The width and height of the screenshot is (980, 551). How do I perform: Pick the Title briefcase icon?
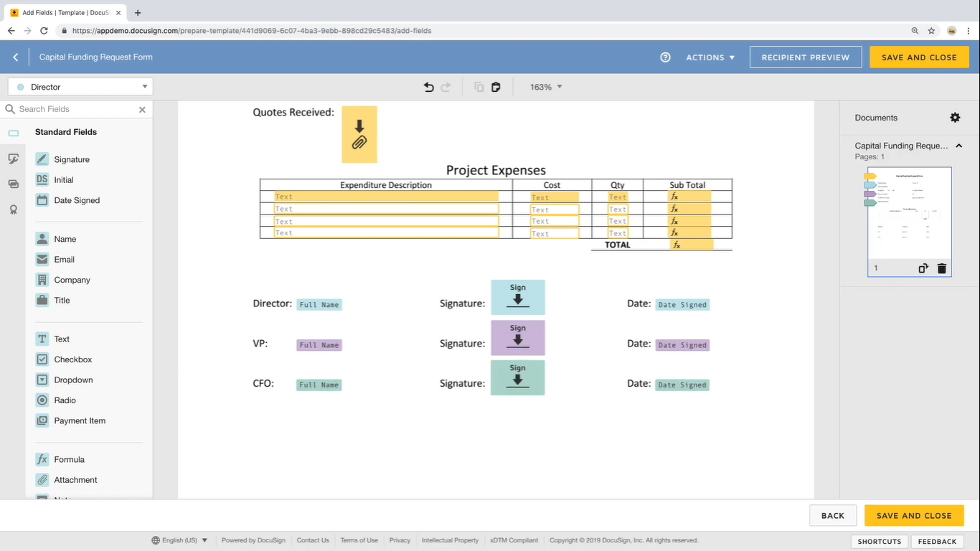click(42, 301)
